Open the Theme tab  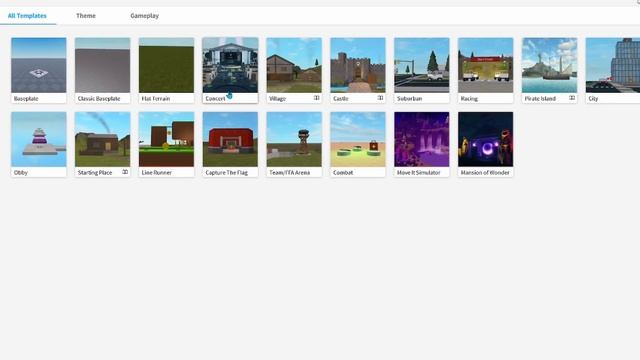[x=86, y=16]
